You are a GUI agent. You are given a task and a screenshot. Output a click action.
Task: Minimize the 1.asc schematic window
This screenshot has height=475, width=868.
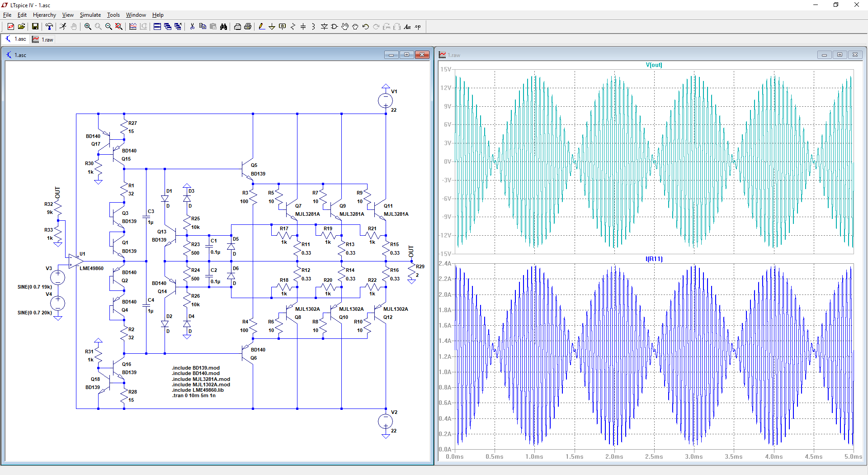click(392, 55)
